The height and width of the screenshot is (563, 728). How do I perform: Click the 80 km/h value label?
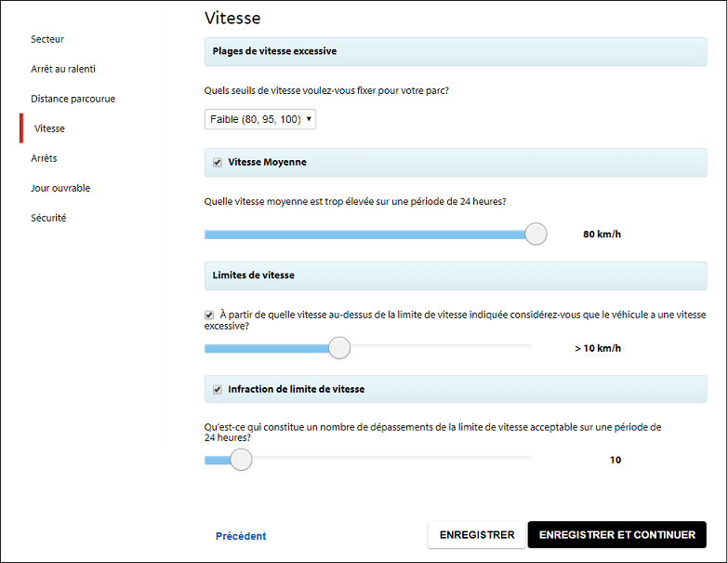[x=602, y=235]
